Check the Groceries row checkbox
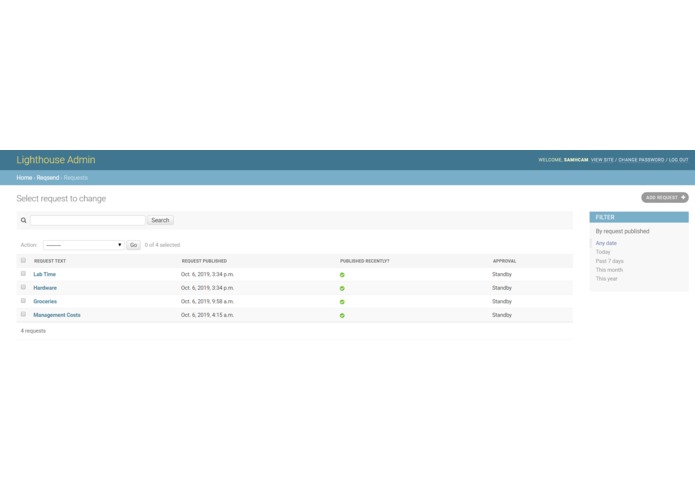 click(23, 301)
